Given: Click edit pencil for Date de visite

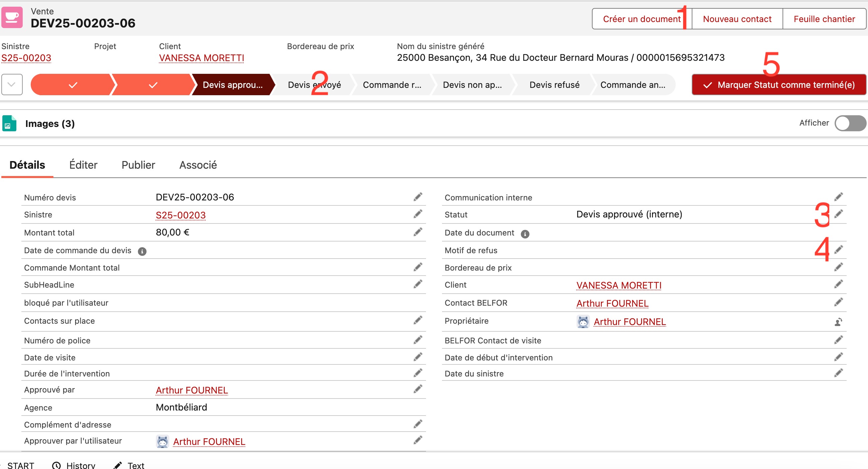Looking at the screenshot, I should [x=418, y=357].
